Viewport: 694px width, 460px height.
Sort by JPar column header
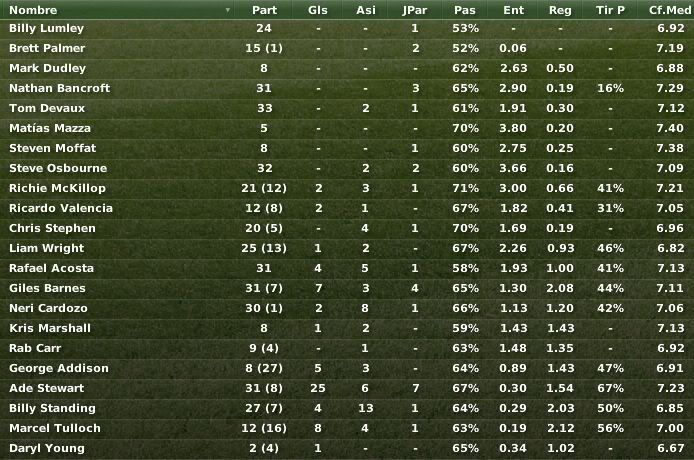[x=415, y=10]
